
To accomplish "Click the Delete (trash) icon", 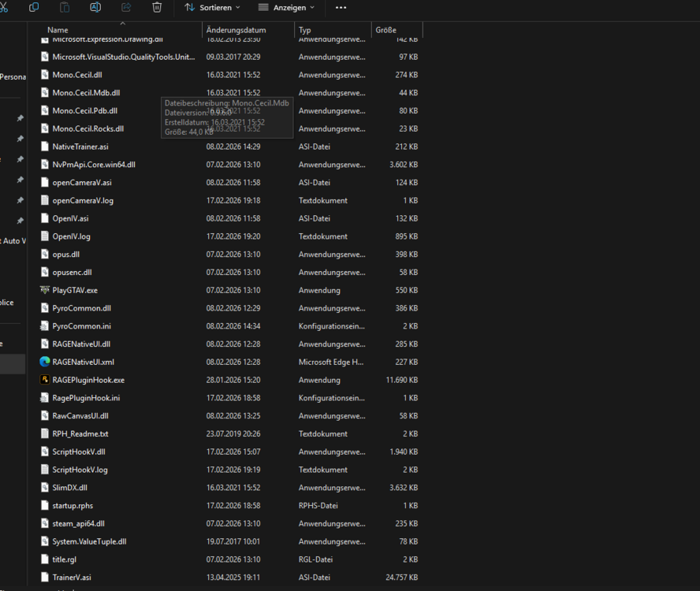I will 157,8.
